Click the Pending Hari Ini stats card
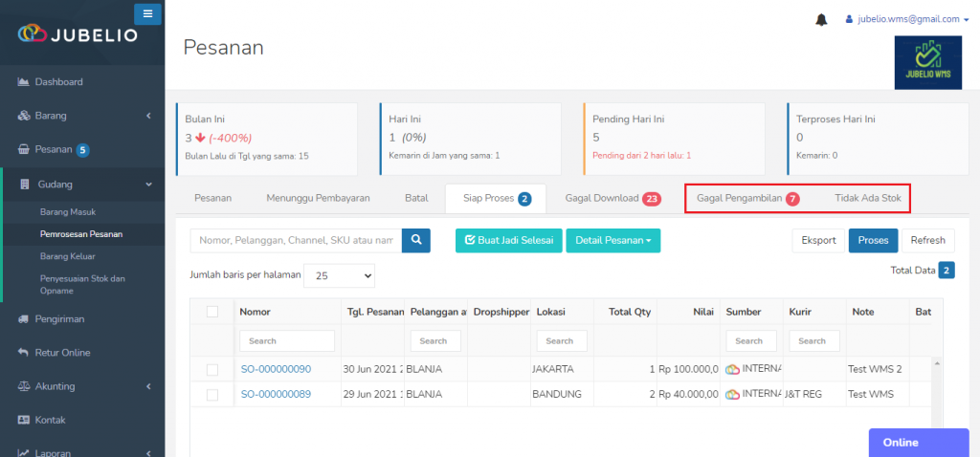 (674, 139)
